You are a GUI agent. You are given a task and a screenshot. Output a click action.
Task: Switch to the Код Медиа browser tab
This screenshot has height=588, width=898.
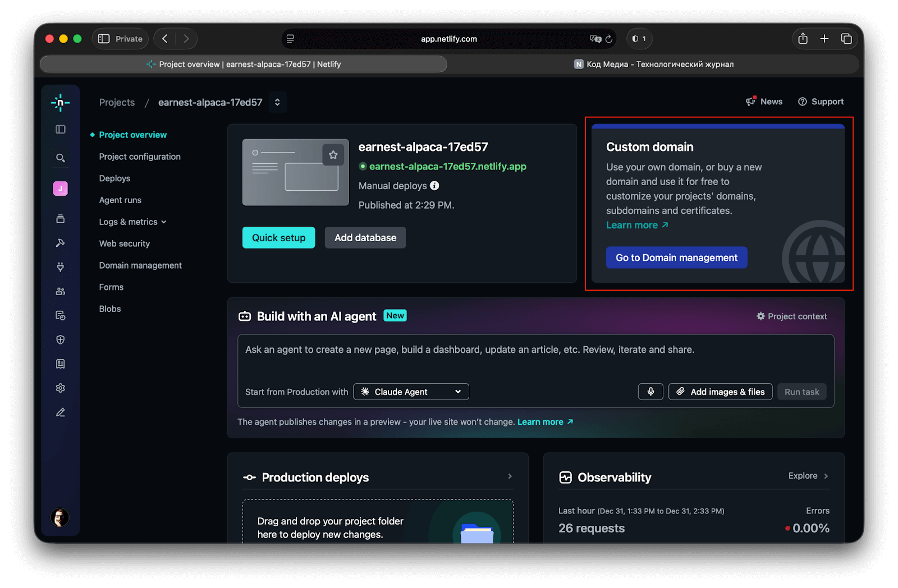(x=654, y=65)
